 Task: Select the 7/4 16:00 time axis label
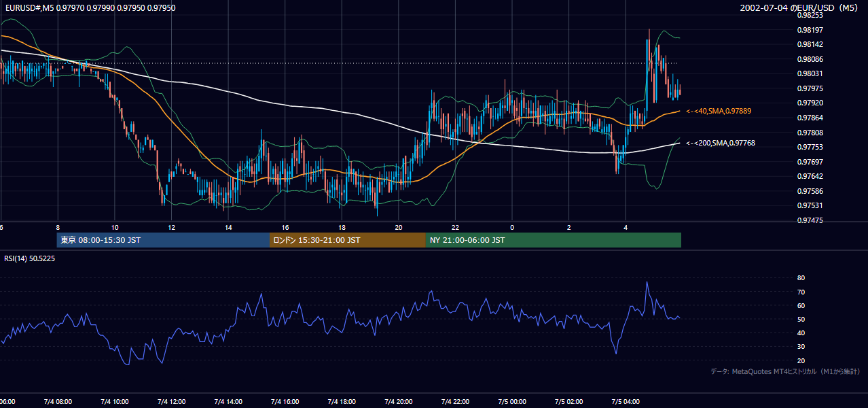click(285, 402)
